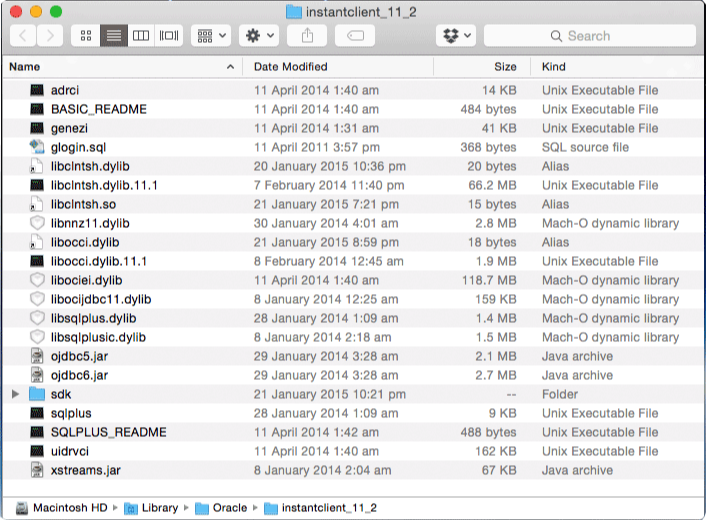
Task: Click the Share button
Action: tap(307, 36)
